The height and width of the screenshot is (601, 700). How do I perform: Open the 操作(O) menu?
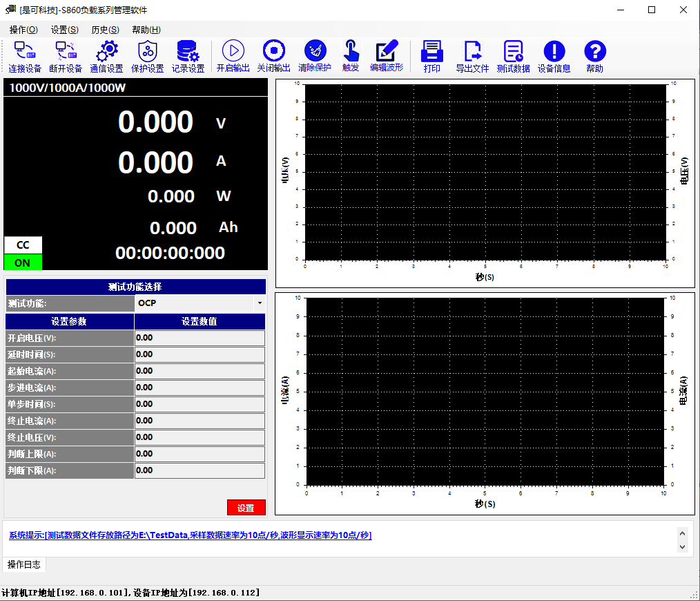point(23,30)
